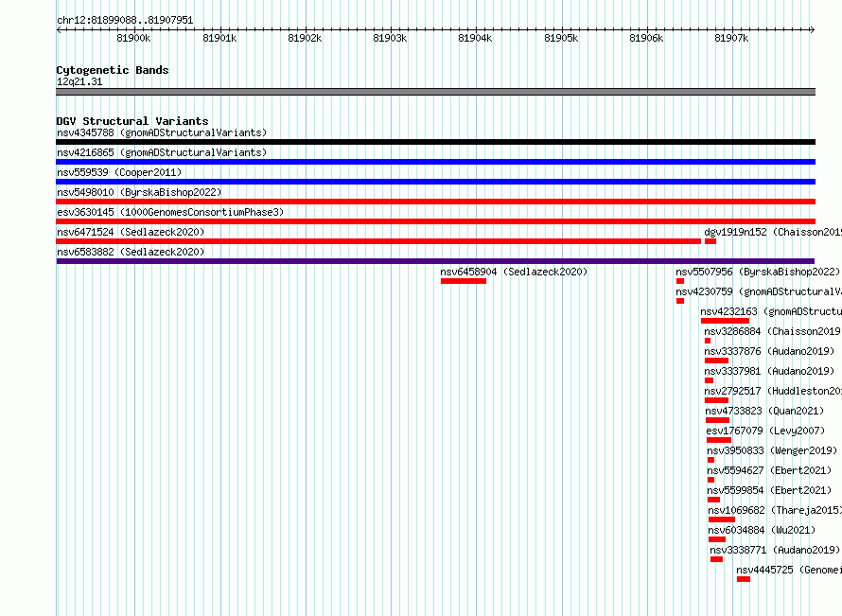Open the nsv3338771 Audano2019 label
Image resolution: width=842 pixels, height=616 pixels.
[775, 550]
